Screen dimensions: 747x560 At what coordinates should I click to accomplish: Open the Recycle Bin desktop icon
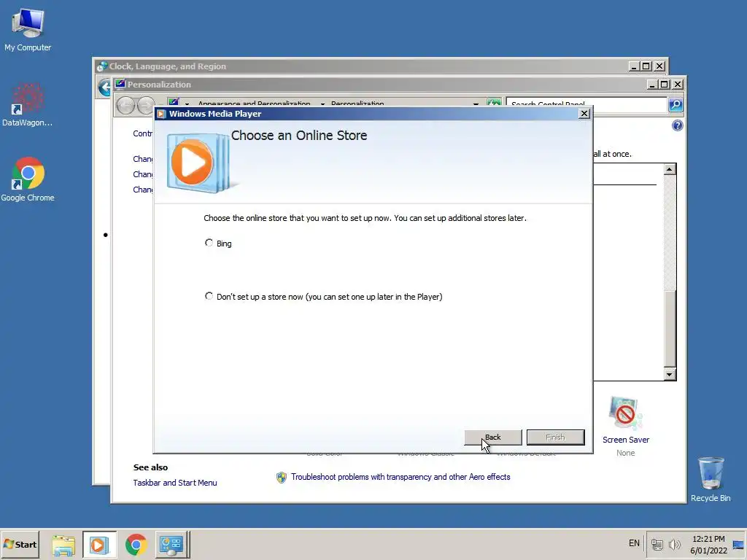point(711,479)
